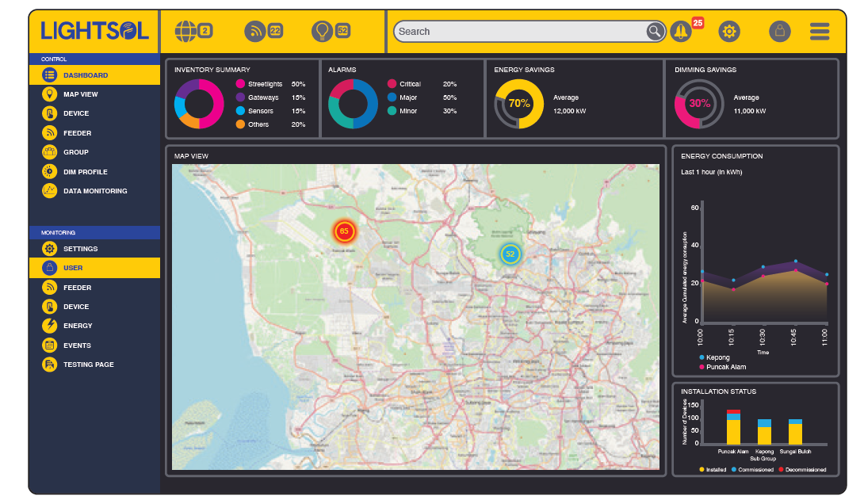This screenshot has height=504, width=864.
Task: Open the hamburger menu
Action: click(x=820, y=32)
